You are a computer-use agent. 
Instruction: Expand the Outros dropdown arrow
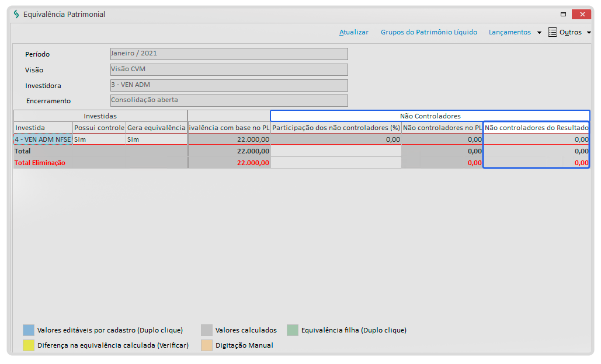coord(589,33)
